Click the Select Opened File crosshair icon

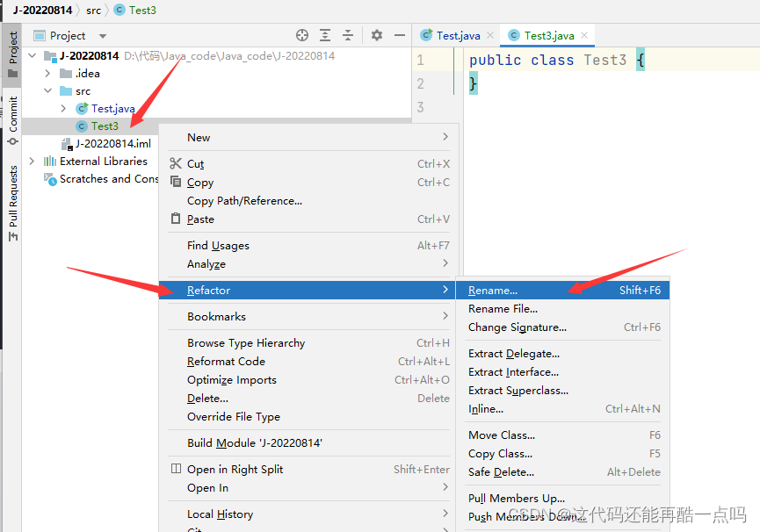click(x=302, y=35)
